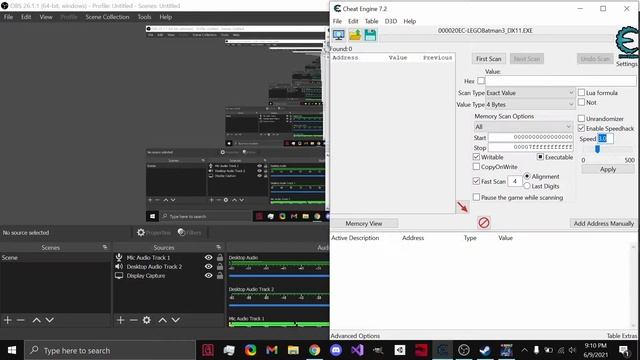This screenshot has width=640, height=360.
Task: Hide the Display Capture source
Action: click(x=209, y=276)
